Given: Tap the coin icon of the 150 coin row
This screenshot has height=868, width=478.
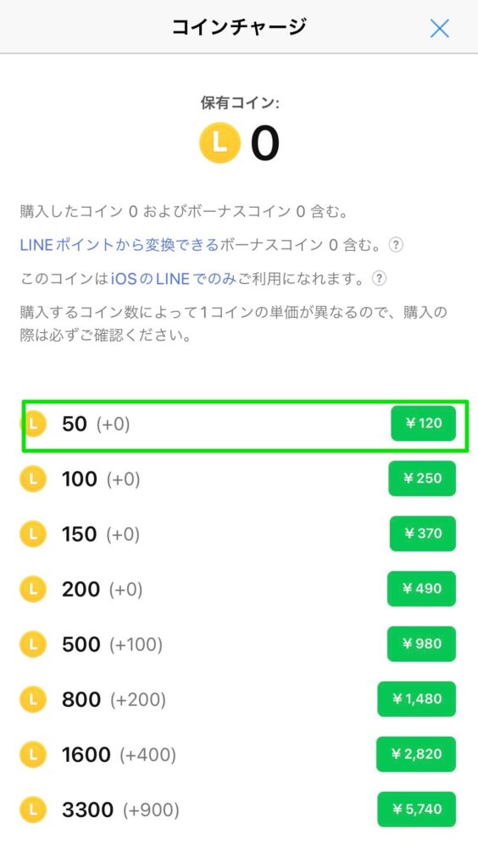Looking at the screenshot, I should (33, 534).
